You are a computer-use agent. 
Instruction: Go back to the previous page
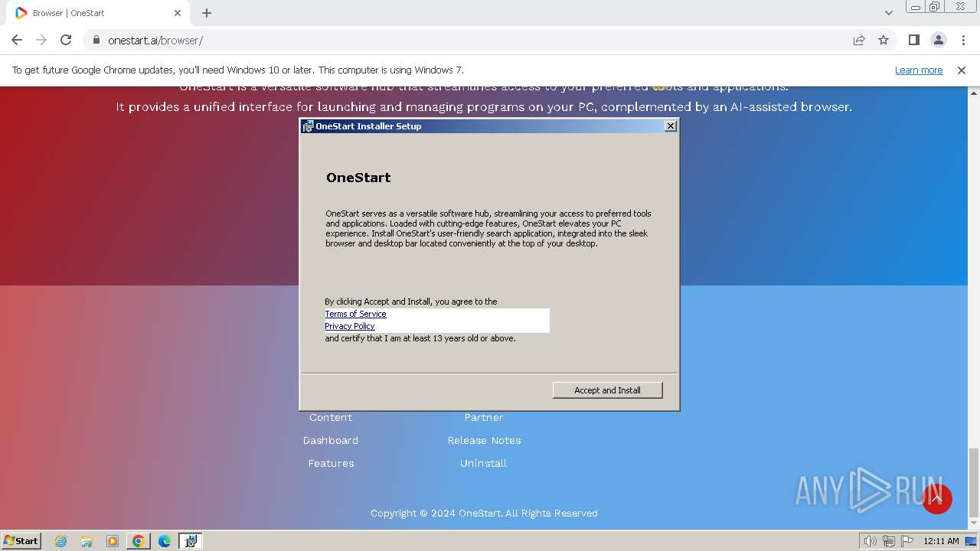point(17,40)
